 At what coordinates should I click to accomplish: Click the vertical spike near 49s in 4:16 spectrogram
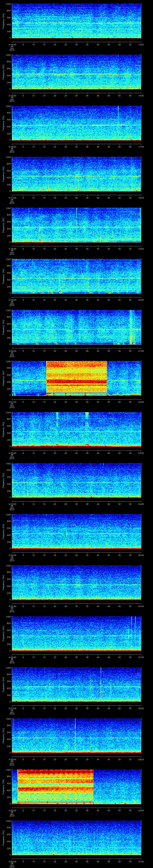click(118, 115)
